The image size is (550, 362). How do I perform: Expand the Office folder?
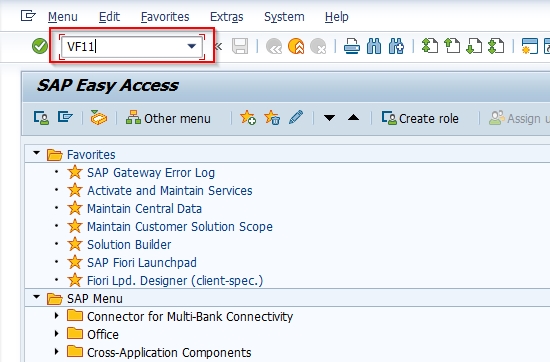(57, 334)
